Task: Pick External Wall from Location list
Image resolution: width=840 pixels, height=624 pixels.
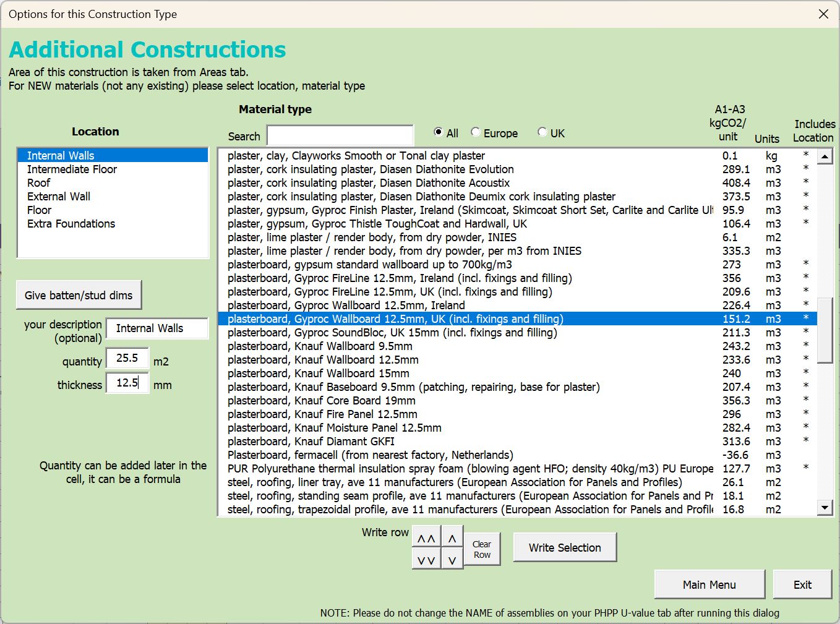Action: pos(59,197)
